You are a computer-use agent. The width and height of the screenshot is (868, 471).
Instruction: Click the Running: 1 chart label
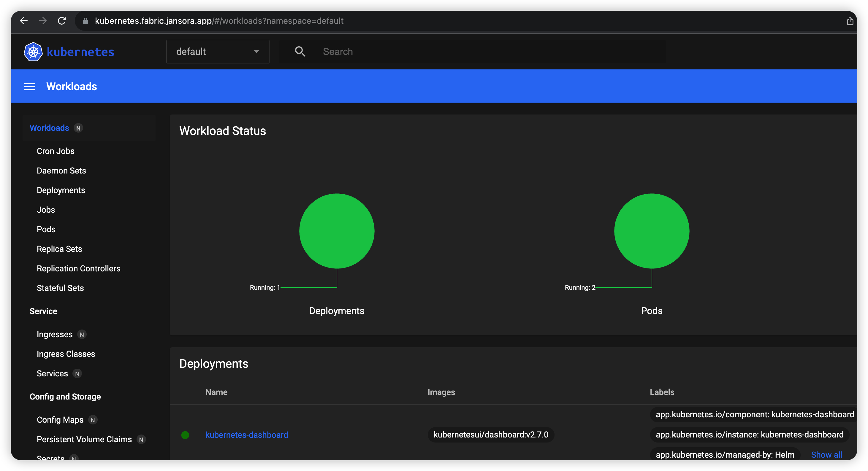(x=265, y=287)
